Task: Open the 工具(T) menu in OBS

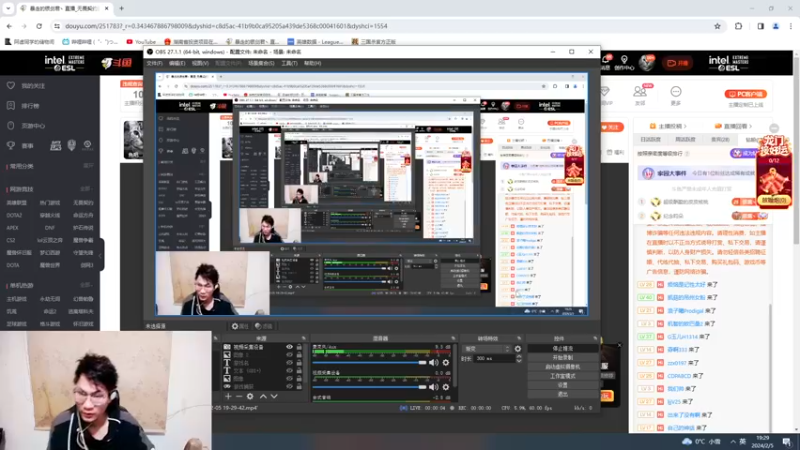Action: [x=289, y=63]
